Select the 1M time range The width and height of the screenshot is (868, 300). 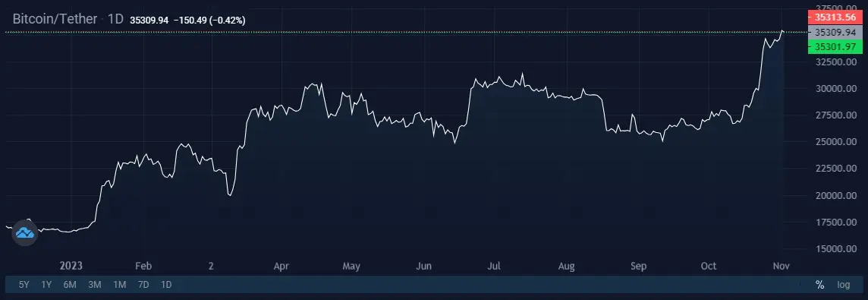coord(119,285)
